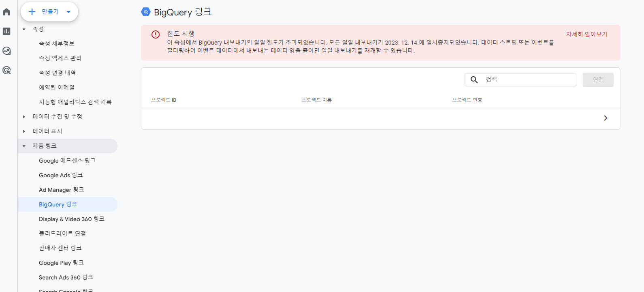Click the 자세히 알아보기 link
The width and height of the screenshot is (644, 292).
click(586, 34)
